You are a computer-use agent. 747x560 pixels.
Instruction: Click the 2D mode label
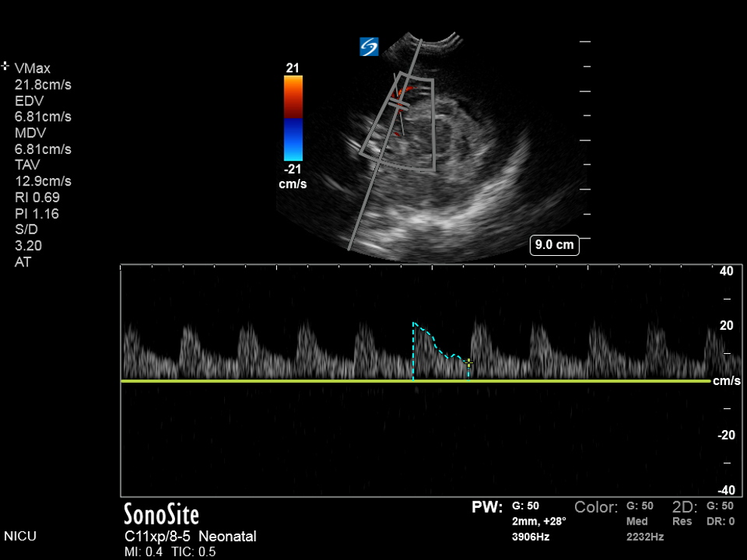pos(684,507)
